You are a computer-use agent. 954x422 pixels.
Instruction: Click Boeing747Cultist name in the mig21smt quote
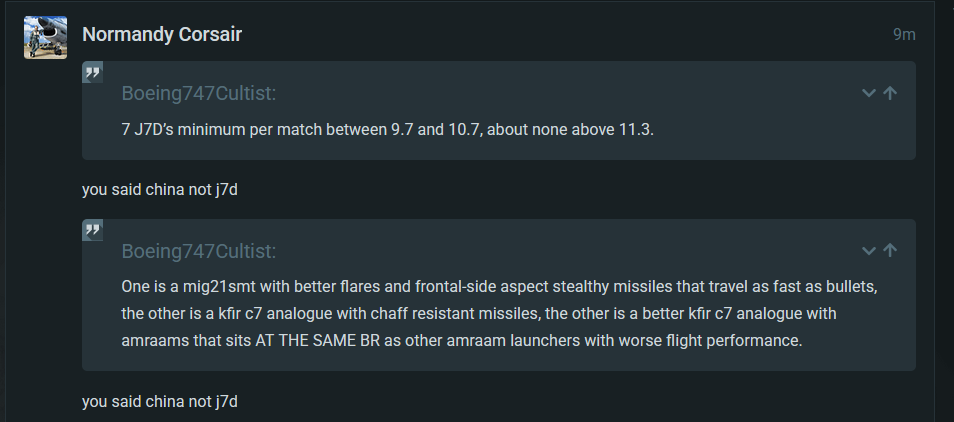coord(199,251)
